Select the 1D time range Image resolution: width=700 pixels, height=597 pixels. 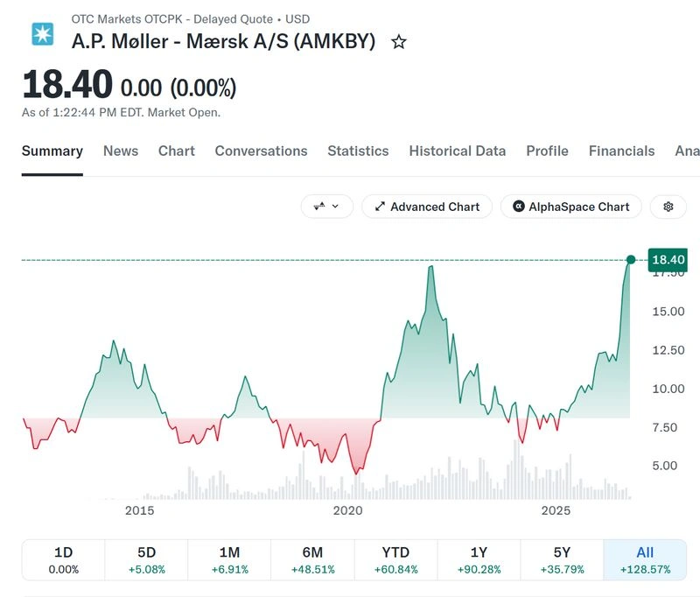[x=63, y=560]
